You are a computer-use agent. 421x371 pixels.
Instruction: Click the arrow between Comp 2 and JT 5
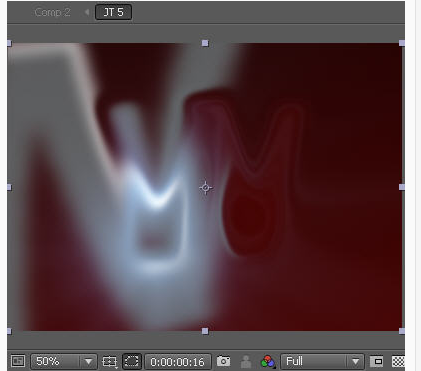tap(87, 12)
